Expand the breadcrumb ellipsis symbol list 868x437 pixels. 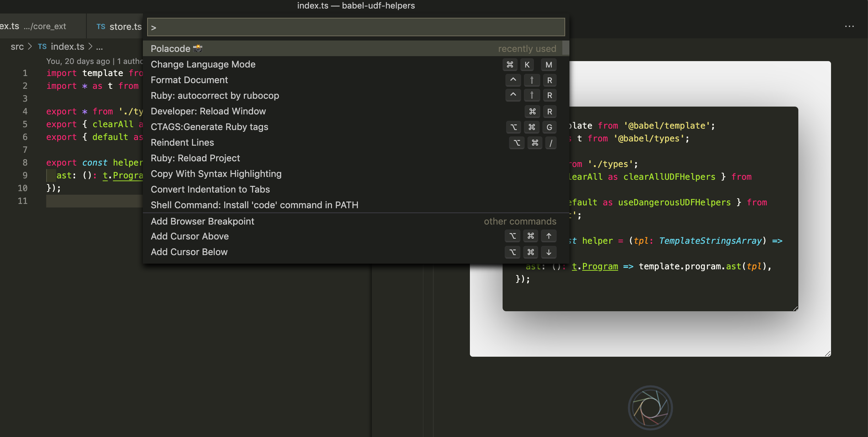coord(100,47)
